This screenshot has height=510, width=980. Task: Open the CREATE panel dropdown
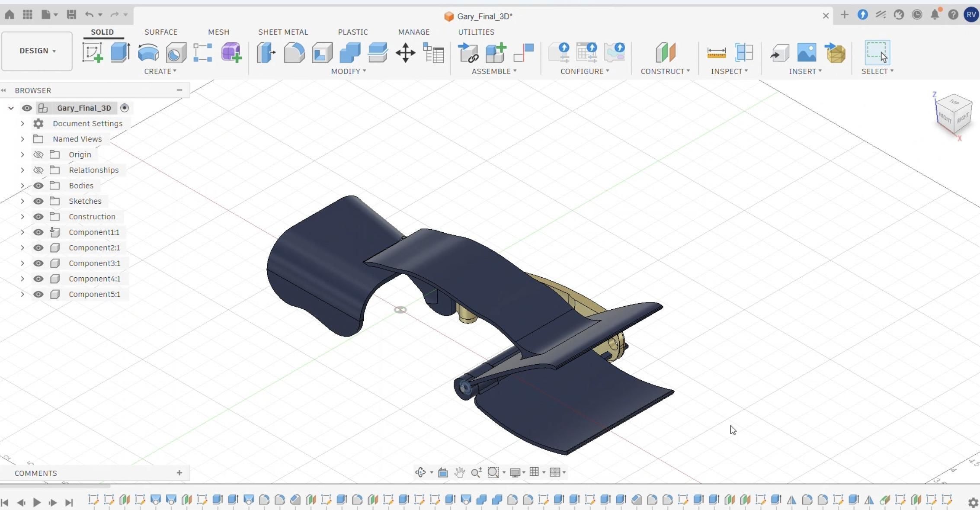coord(160,71)
